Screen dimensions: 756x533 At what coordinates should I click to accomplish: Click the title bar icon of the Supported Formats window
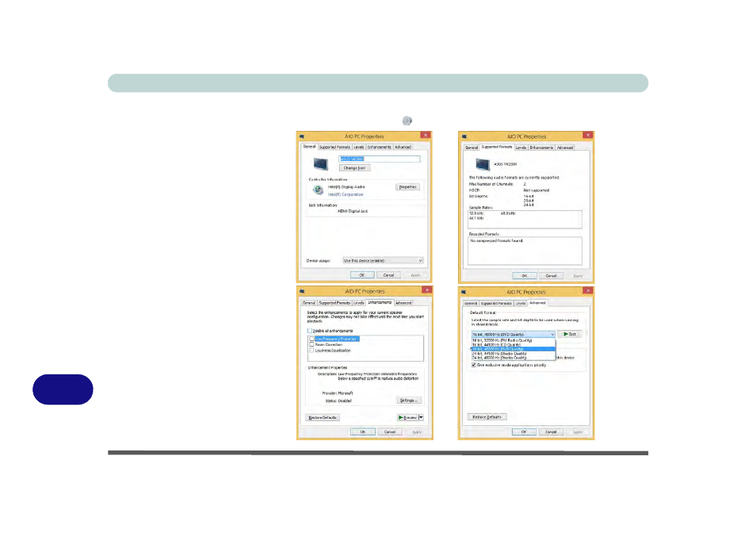[464, 136]
